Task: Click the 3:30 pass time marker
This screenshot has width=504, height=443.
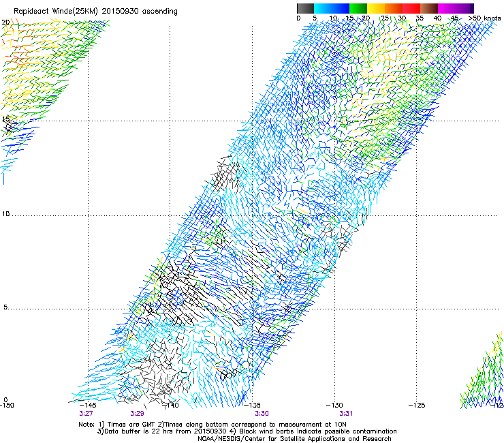Action: 262,414
